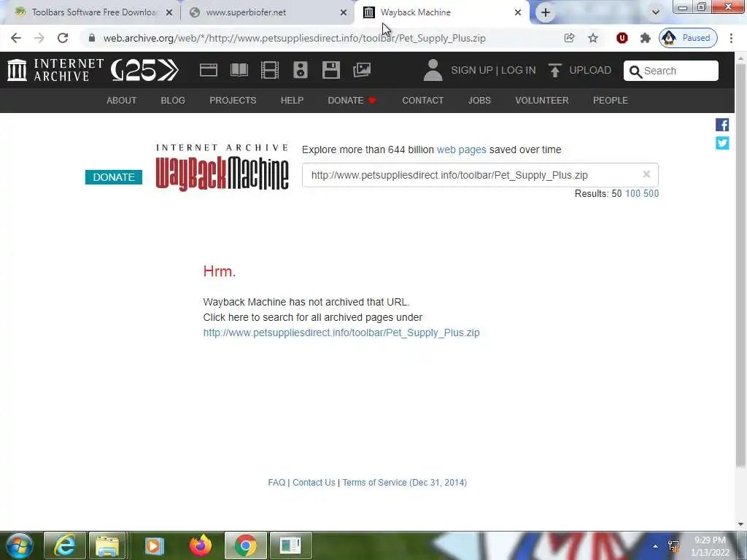Open Terms of Service footer link
The height and width of the screenshot is (560, 747).
[x=404, y=483]
